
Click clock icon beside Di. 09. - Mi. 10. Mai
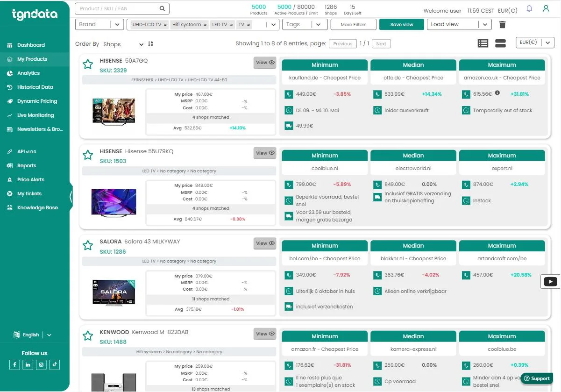[x=289, y=111]
